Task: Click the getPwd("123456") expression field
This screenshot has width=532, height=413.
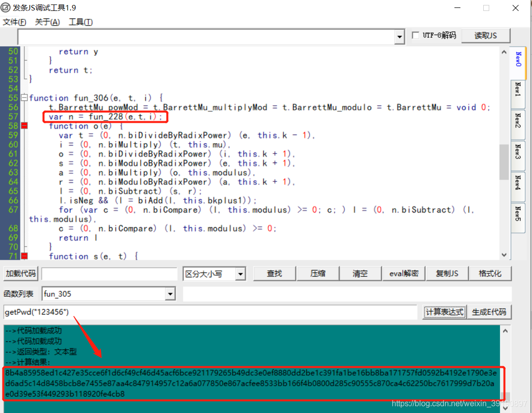Action: click(210, 312)
